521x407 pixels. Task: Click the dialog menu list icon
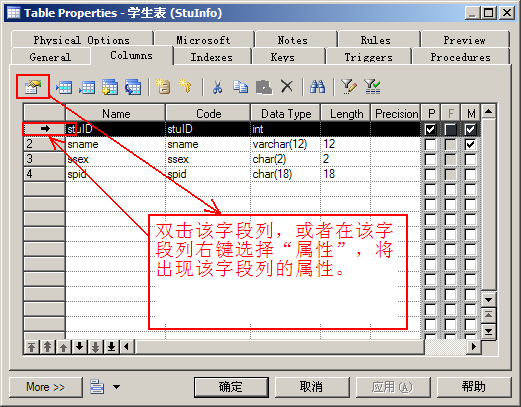point(97,387)
